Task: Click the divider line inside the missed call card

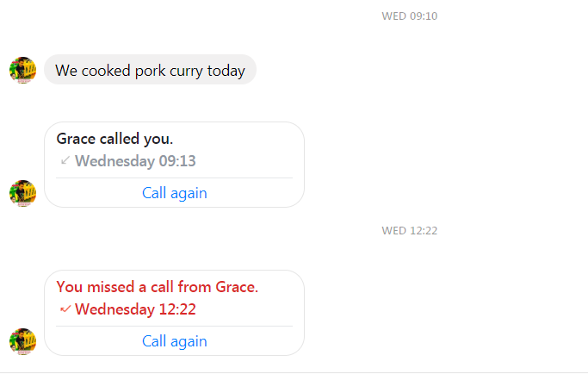Action: tap(175, 327)
